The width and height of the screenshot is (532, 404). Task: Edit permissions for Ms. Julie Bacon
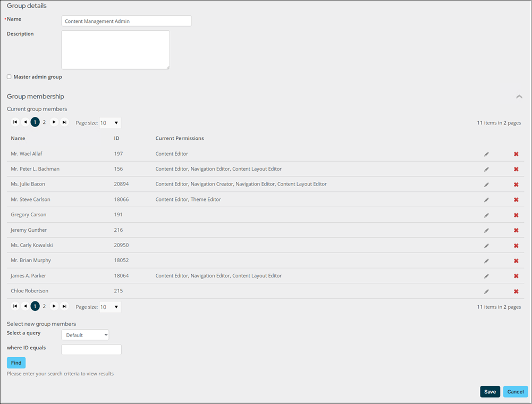[x=486, y=184]
